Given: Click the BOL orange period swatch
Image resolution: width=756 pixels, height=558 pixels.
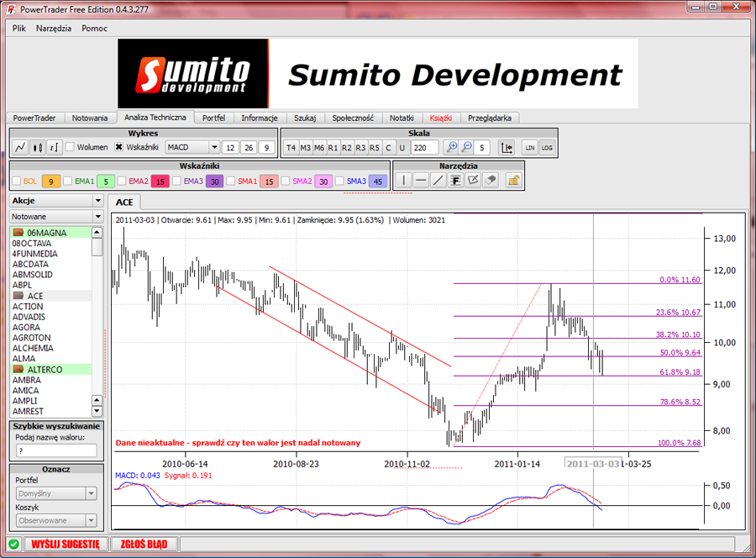Looking at the screenshot, I should pyautogui.click(x=50, y=182).
